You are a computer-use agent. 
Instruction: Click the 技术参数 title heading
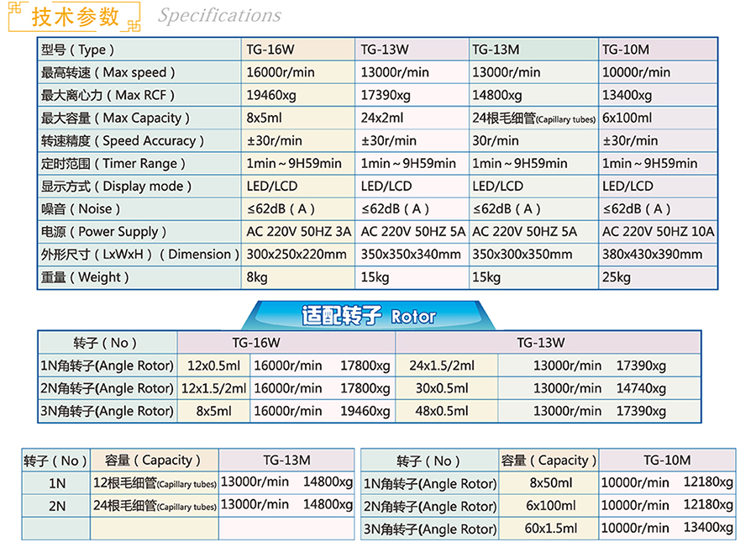75,16
